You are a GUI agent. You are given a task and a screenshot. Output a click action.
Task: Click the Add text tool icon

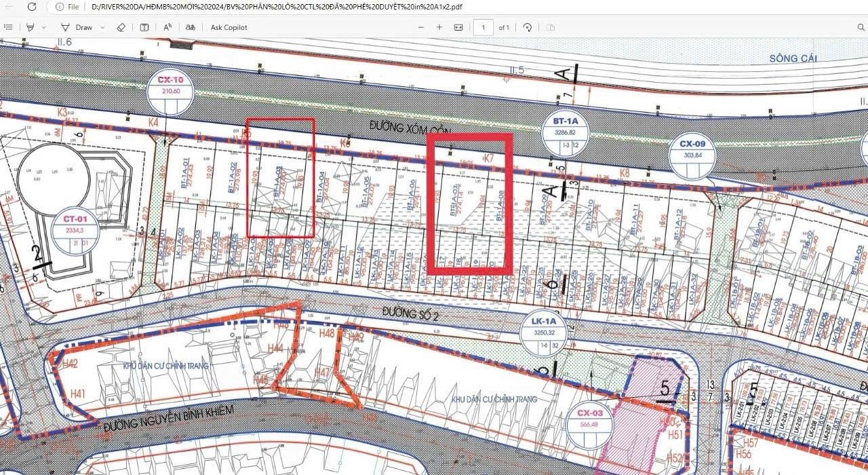144,27
